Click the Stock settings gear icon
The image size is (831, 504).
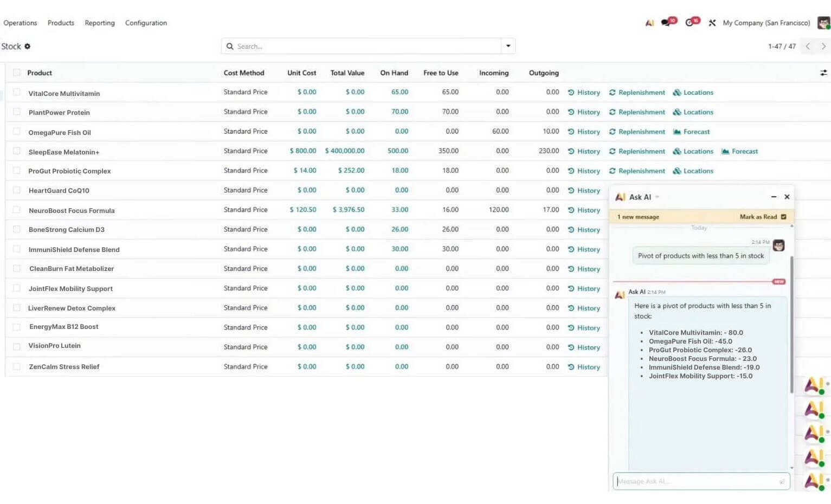pos(27,47)
